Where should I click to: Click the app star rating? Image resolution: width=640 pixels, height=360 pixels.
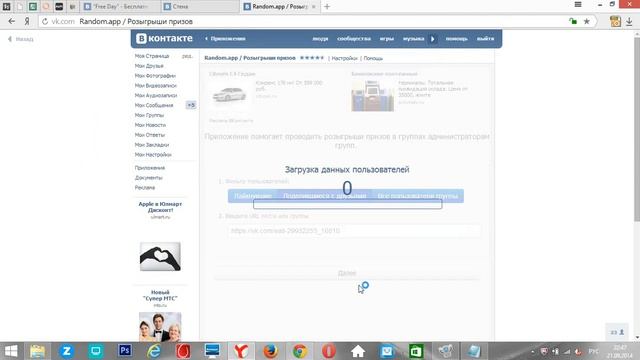click(x=312, y=58)
